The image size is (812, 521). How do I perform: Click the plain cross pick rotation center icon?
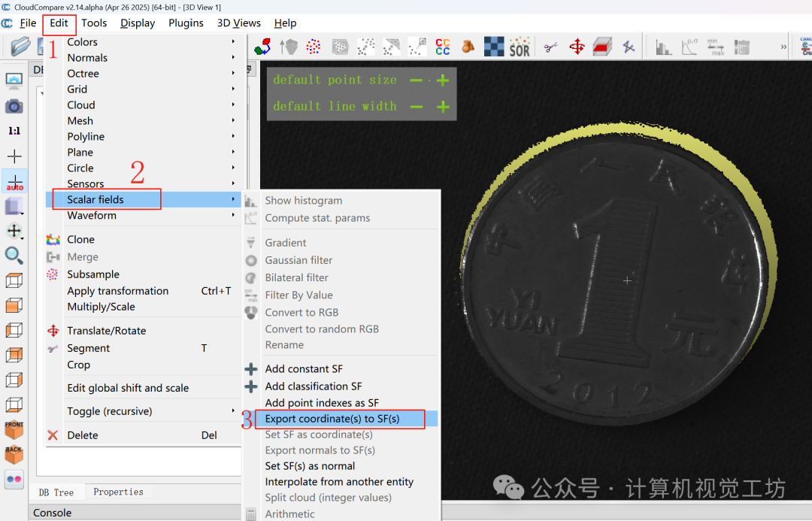(x=14, y=156)
